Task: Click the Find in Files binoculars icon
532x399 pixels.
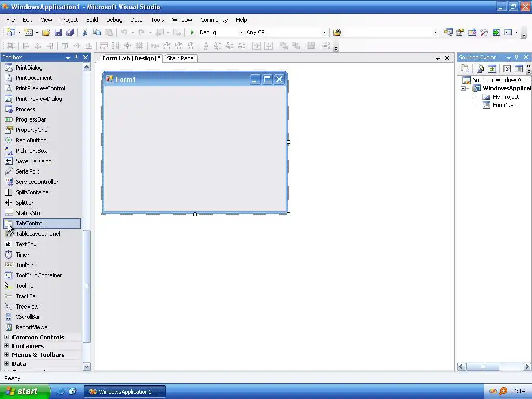Action: point(337,32)
